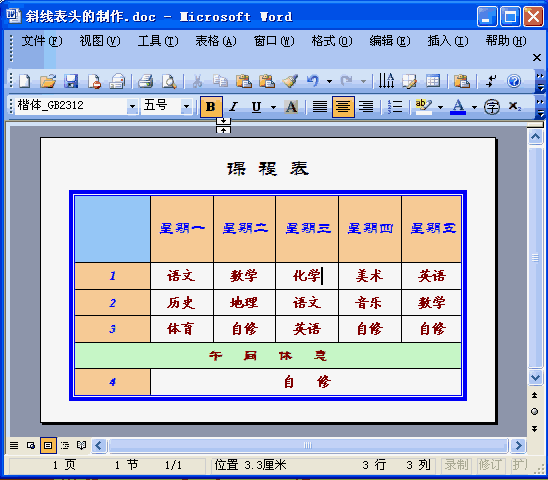The image size is (548, 480).
Task: Apply highlight with the ab marker icon
Action: tap(424, 107)
